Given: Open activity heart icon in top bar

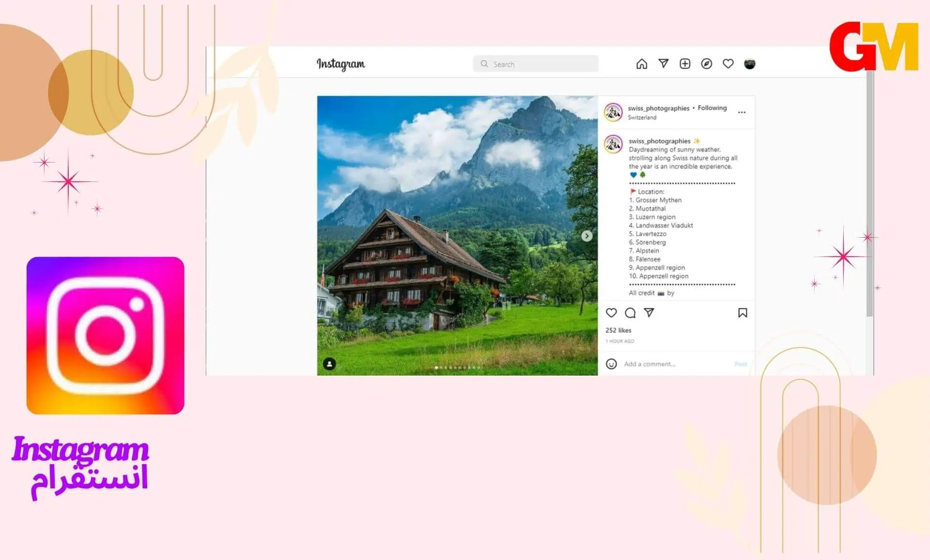Looking at the screenshot, I should pos(728,64).
